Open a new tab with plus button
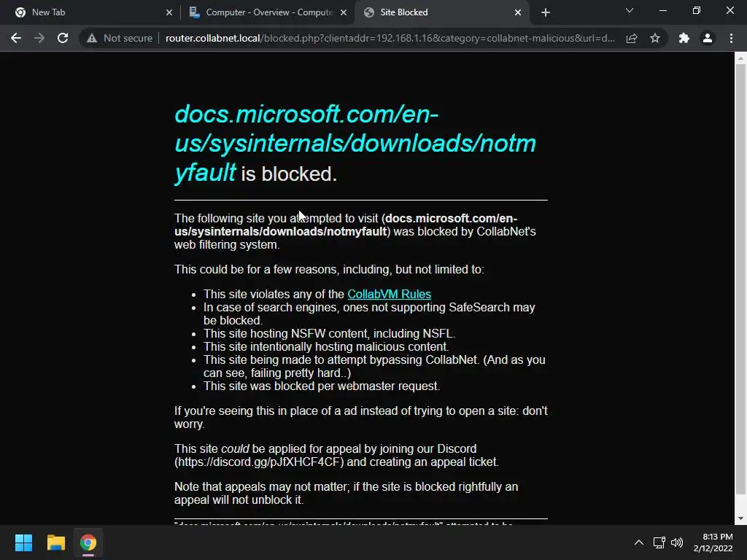Image resolution: width=747 pixels, height=560 pixels. pos(546,12)
